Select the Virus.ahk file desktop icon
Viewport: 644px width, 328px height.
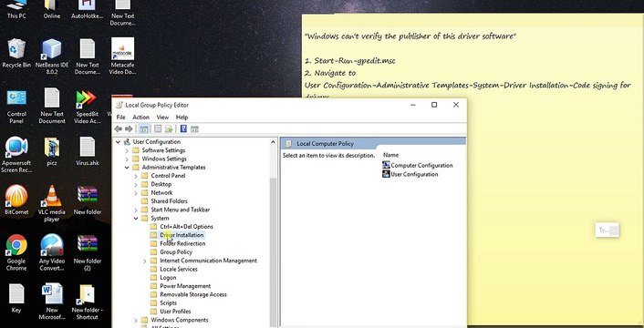coord(87,151)
